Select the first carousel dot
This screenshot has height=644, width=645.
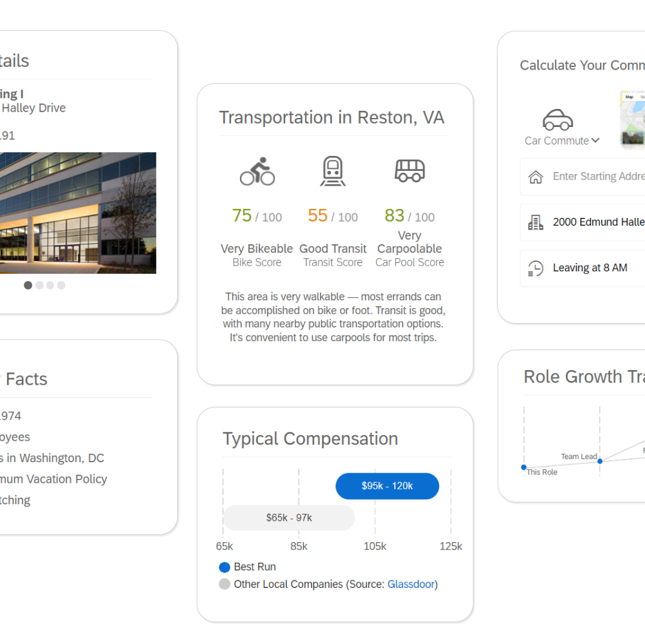point(28,285)
